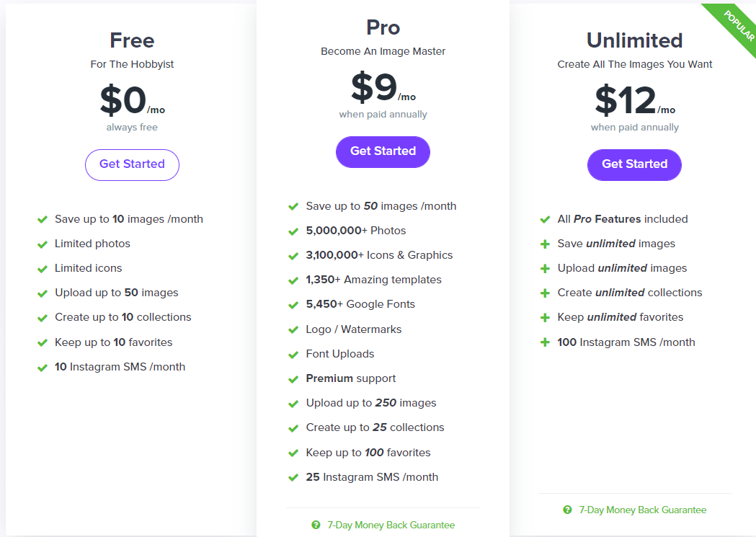Screen dimensions: 756x537
Task: Click question icon in Unlimited money back guarantee
Action: coord(567,510)
